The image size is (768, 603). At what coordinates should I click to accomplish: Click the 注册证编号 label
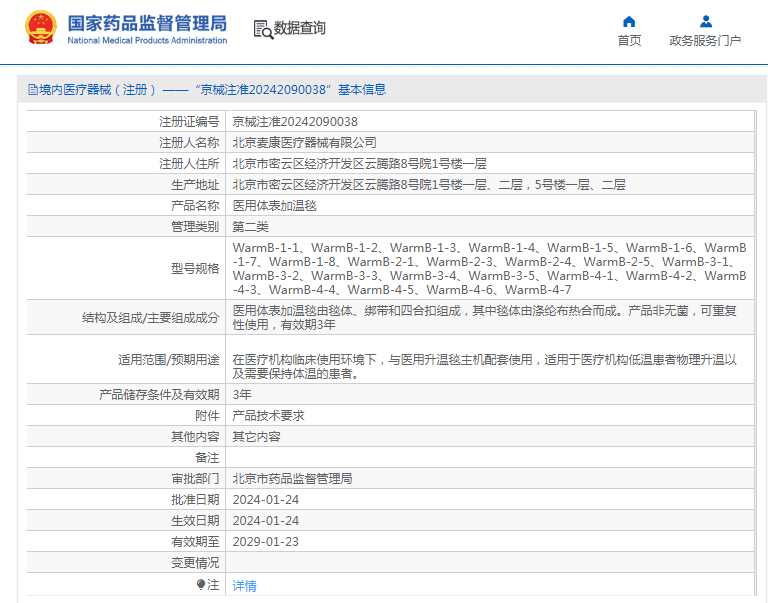point(189,121)
